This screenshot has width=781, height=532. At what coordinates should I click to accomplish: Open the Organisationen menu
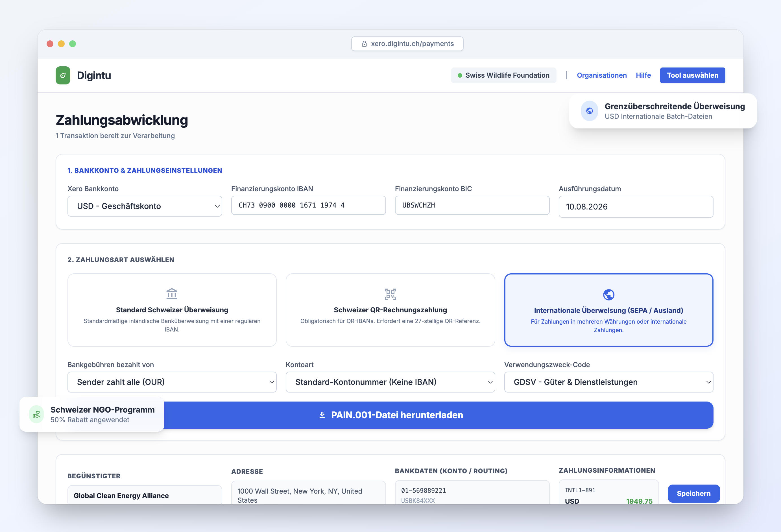click(x=601, y=75)
